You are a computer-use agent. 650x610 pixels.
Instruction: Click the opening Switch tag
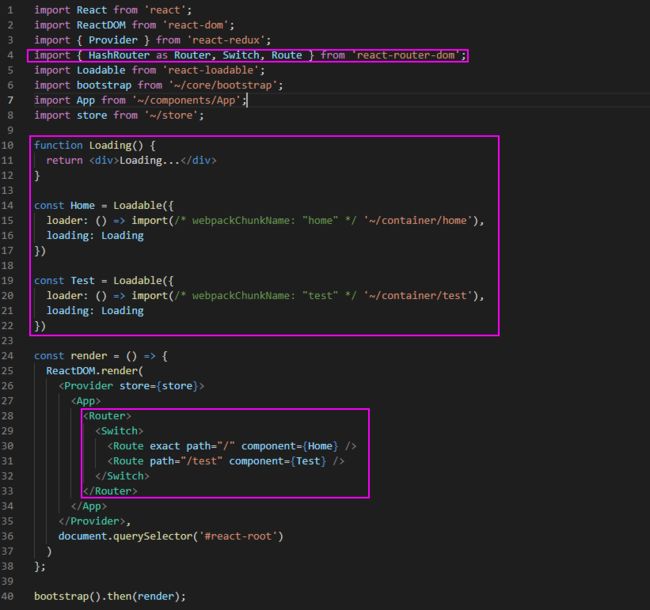pos(119,431)
